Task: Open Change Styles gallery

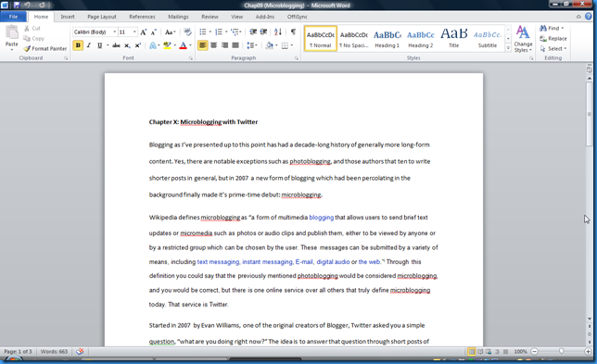Action: pos(523,39)
